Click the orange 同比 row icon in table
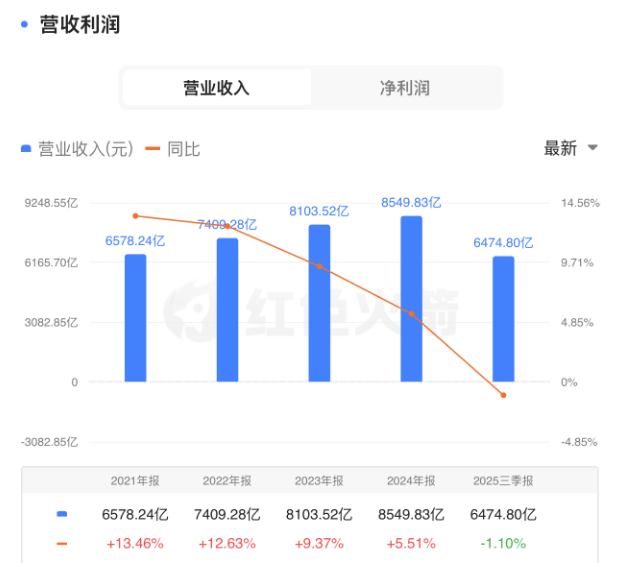The width and height of the screenshot is (620, 563). tap(62, 544)
